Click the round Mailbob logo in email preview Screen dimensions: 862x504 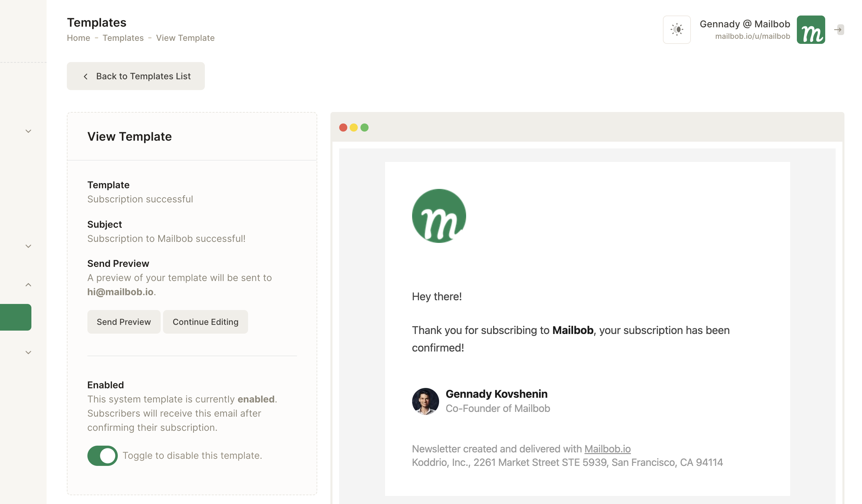click(439, 216)
